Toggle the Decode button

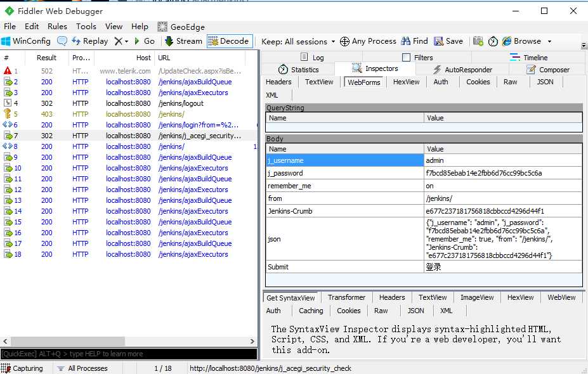click(228, 41)
